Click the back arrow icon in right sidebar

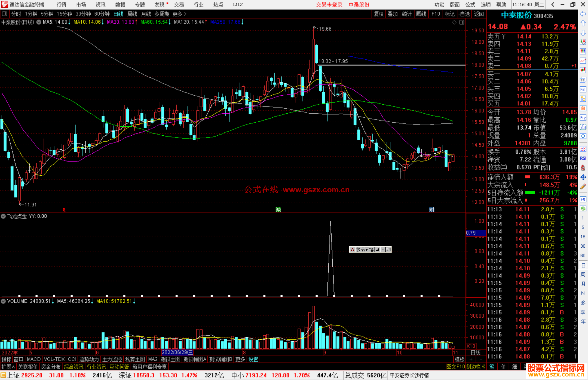(x=583, y=14)
